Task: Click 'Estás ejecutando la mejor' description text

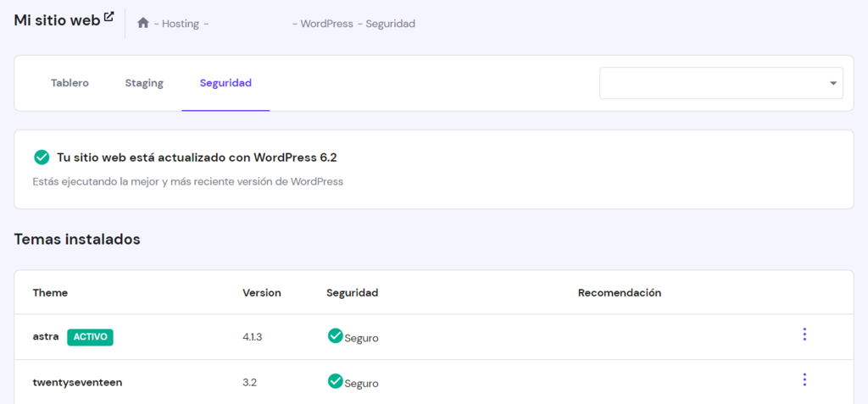Action: [x=188, y=181]
